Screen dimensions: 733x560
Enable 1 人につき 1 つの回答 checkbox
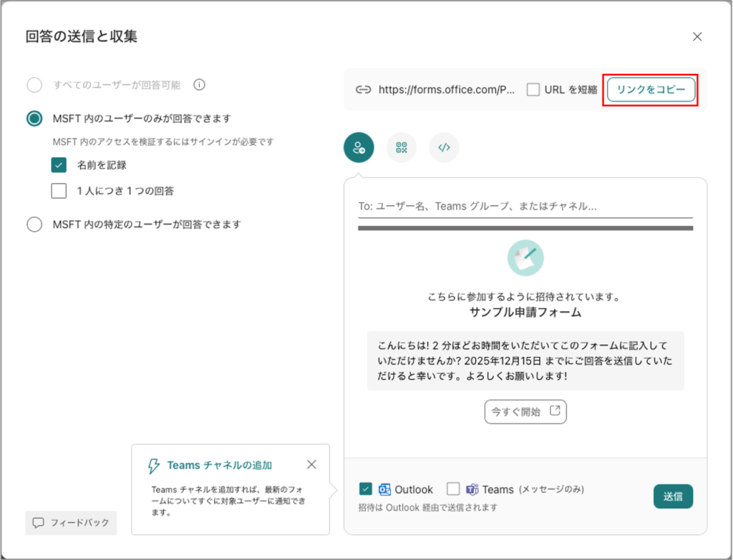click(x=59, y=191)
